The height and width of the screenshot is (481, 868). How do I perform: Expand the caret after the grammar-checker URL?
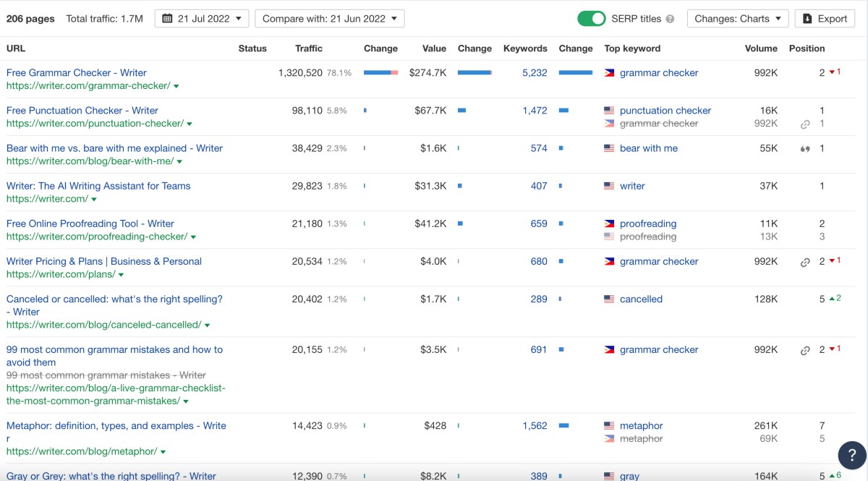point(176,86)
